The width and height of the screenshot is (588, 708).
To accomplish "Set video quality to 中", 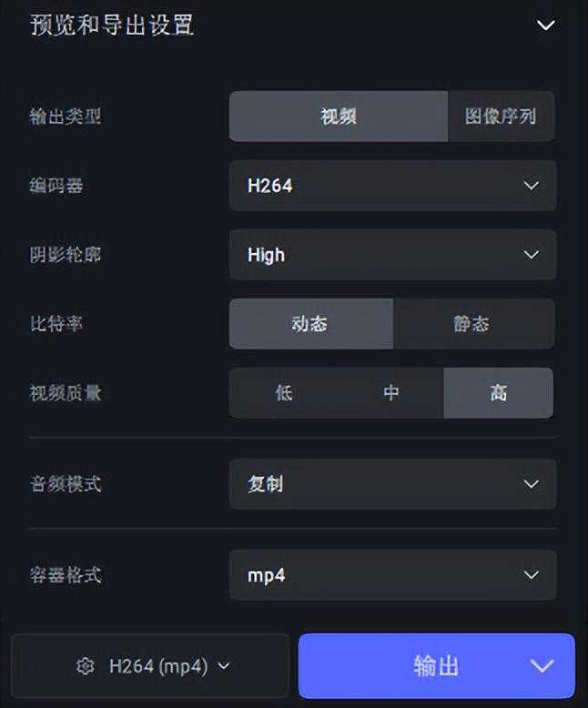I will 390,393.
